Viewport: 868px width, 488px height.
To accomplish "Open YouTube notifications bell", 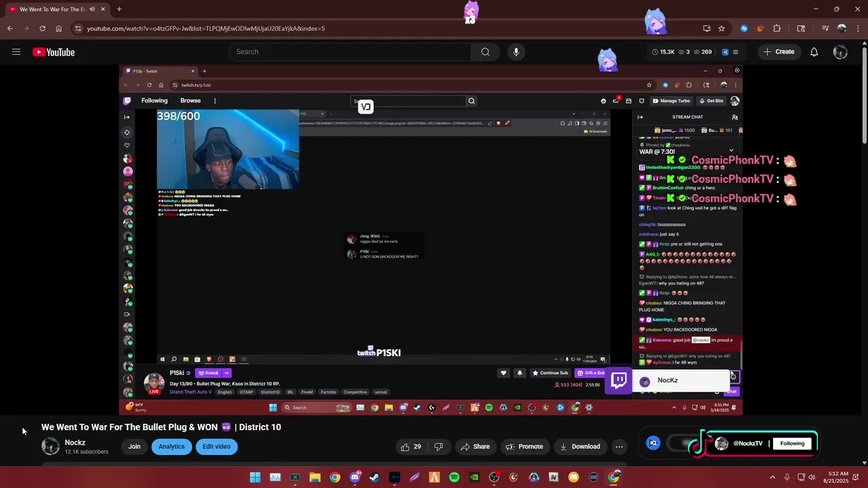I will pyautogui.click(x=814, y=52).
